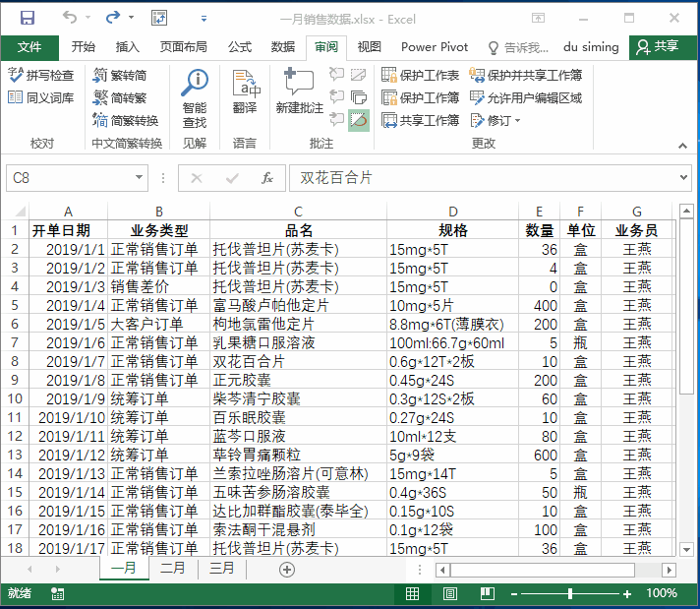Click the vertical scrollbar down arrow
Viewport: 700px width, 609px height.
coord(686,549)
